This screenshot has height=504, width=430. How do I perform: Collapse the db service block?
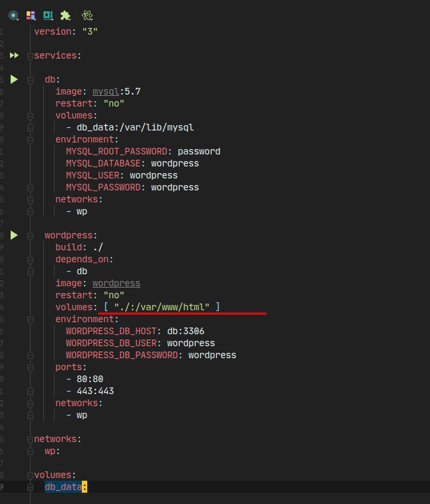(30, 80)
